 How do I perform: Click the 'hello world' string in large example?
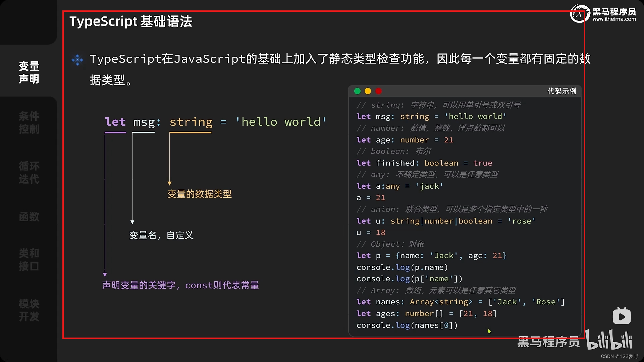pyautogui.click(x=281, y=122)
